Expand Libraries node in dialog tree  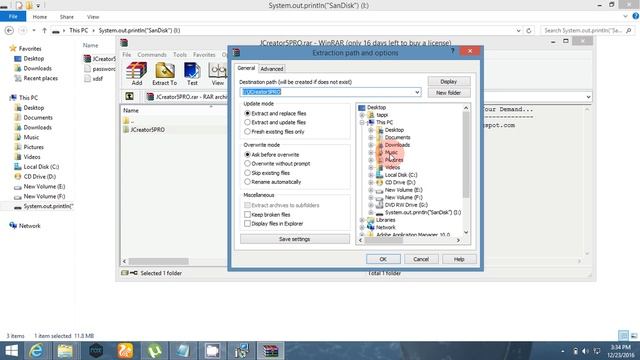362,220
